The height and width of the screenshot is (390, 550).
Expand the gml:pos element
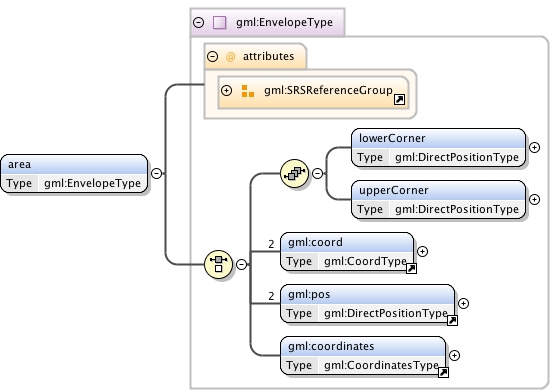(x=463, y=304)
